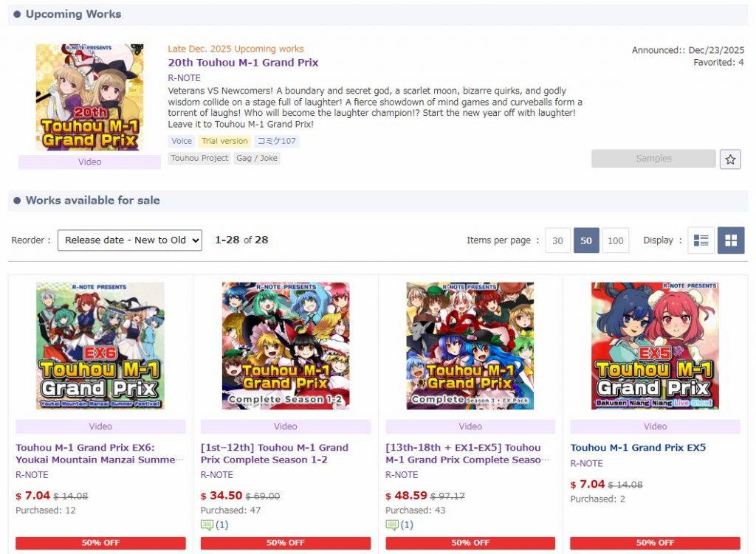
Task: Show 30 items per page
Action: (x=557, y=240)
